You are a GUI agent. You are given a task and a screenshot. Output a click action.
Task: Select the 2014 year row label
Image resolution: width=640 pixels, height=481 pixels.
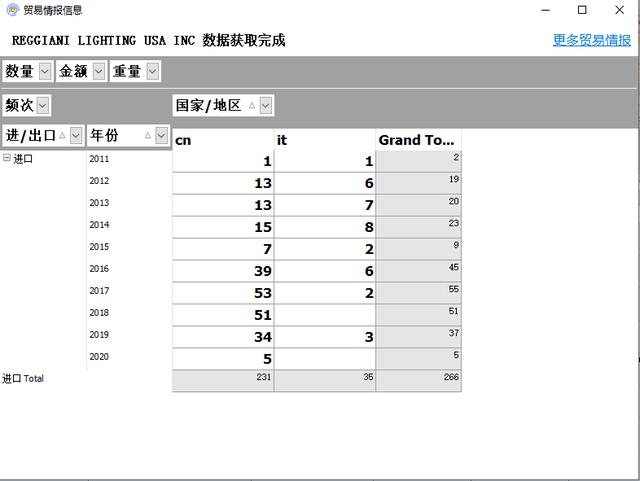point(99,225)
